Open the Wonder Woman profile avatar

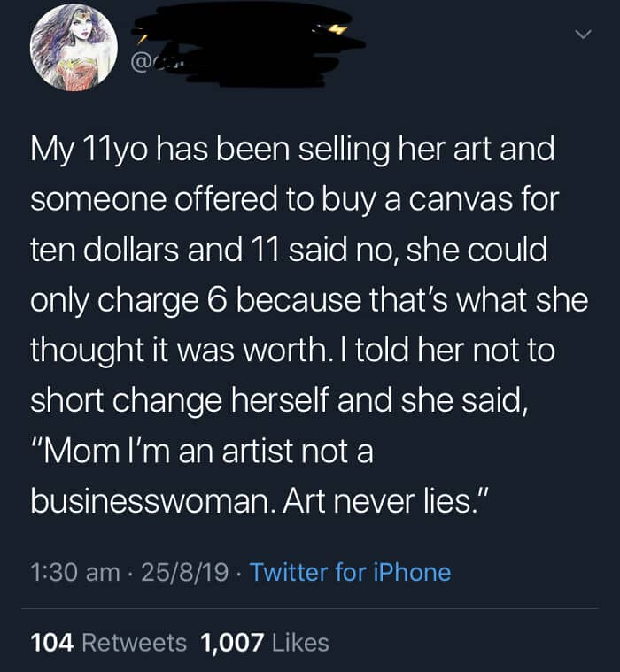[x=74, y=48]
